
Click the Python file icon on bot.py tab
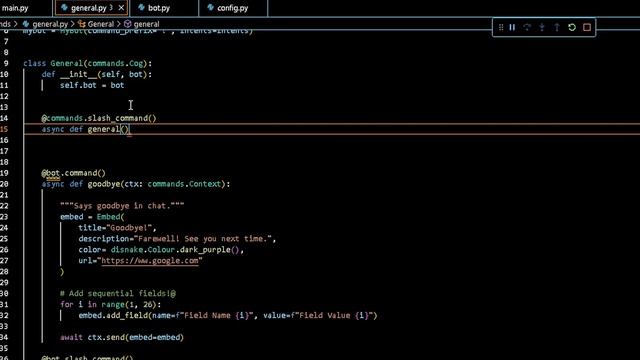(x=141, y=8)
